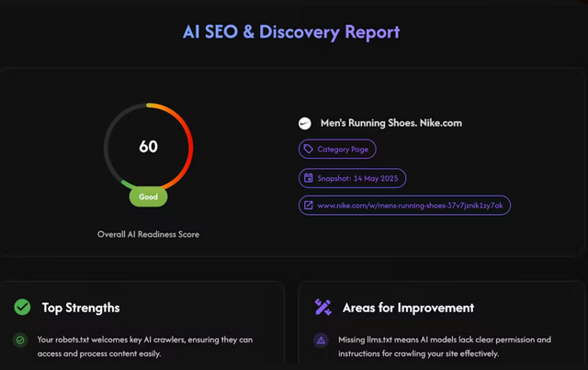Click the Category Page label text
The height and width of the screenshot is (370, 588).
[x=343, y=150]
